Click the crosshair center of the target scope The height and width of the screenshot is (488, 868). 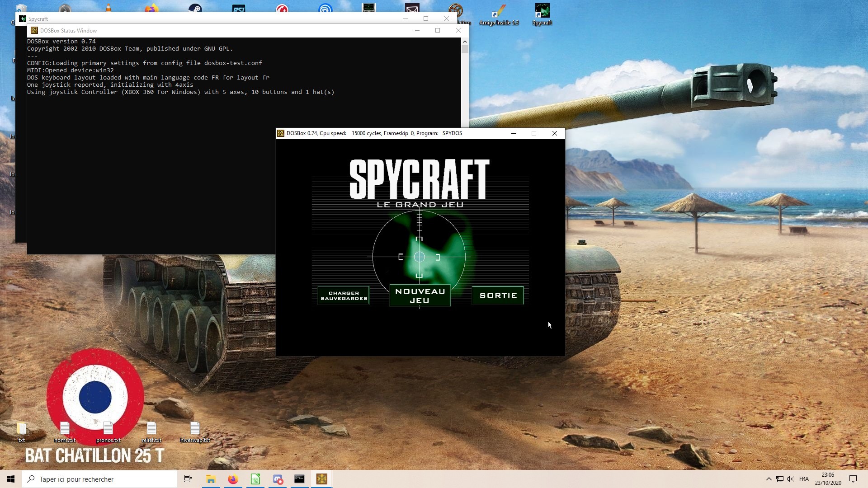(x=419, y=257)
